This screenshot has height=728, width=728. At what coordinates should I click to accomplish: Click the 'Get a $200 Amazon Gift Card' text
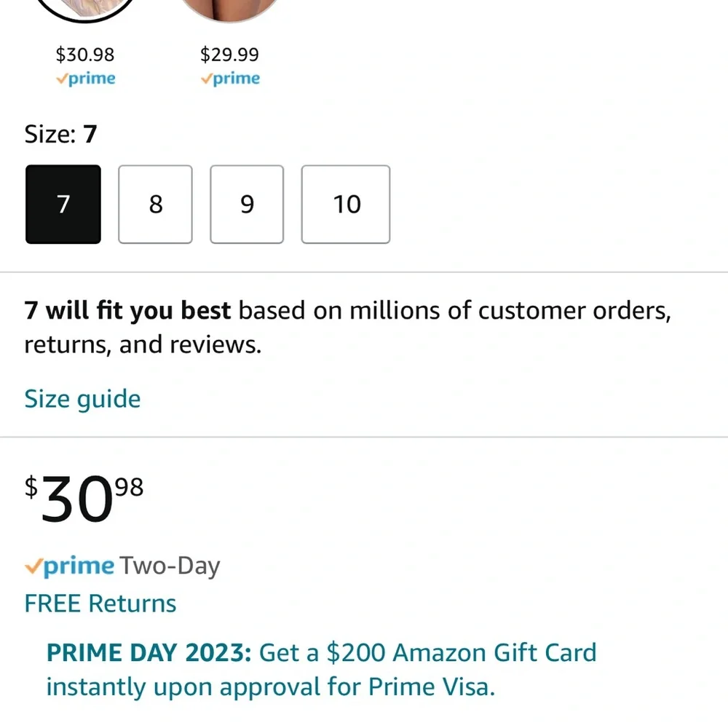(x=427, y=653)
